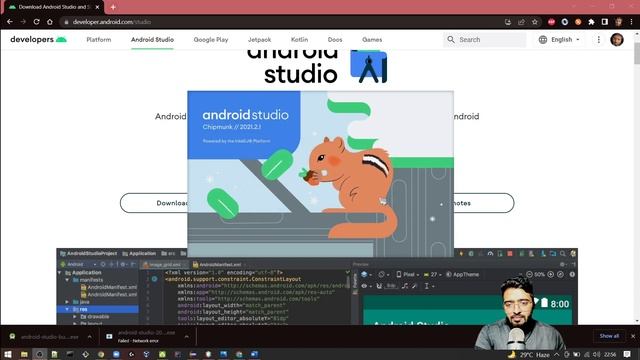Click the address bar showing developer.android.com/studio
The height and width of the screenshot is (360, 640).
tap(282, 22)
